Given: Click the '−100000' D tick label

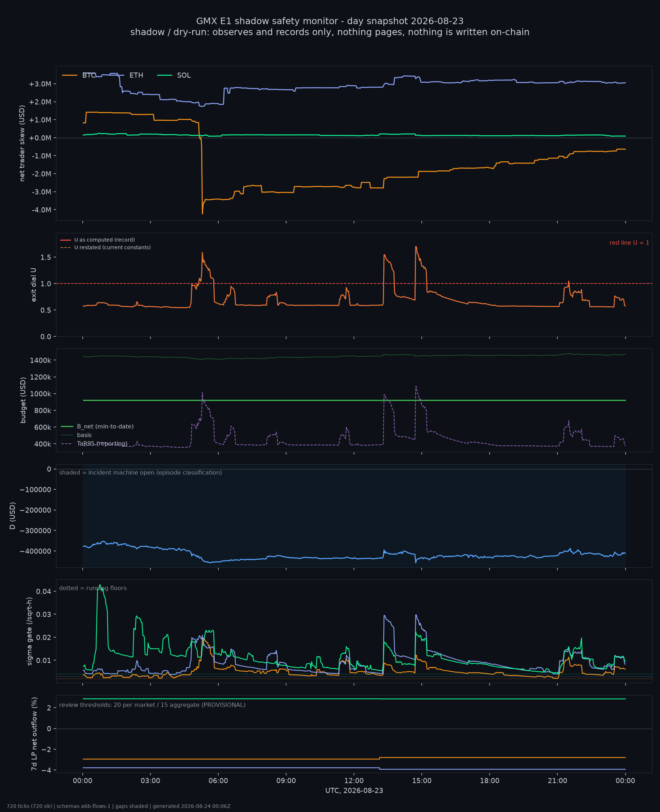Looking at the screenshot, I should click(x=36, y=489).
